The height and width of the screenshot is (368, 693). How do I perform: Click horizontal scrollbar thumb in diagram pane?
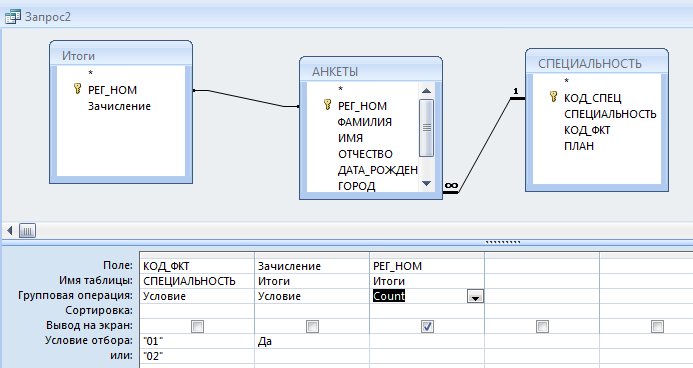(27, 230)
